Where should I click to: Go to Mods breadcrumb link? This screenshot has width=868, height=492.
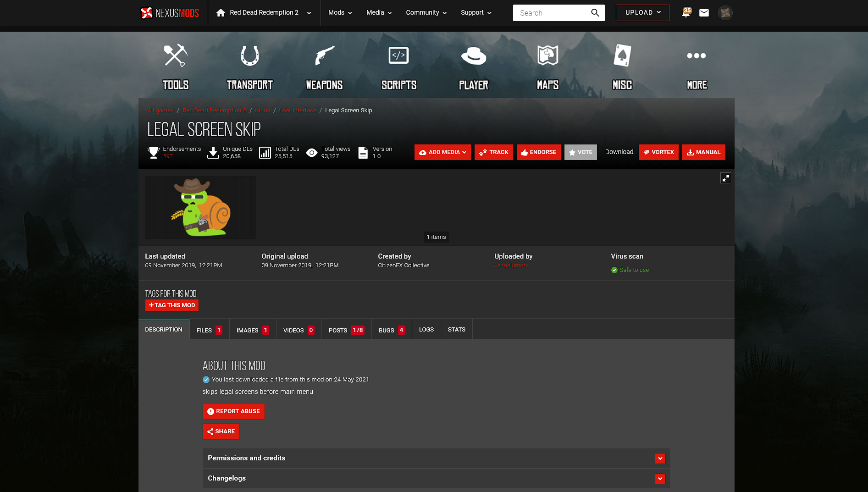pos(263,111)
